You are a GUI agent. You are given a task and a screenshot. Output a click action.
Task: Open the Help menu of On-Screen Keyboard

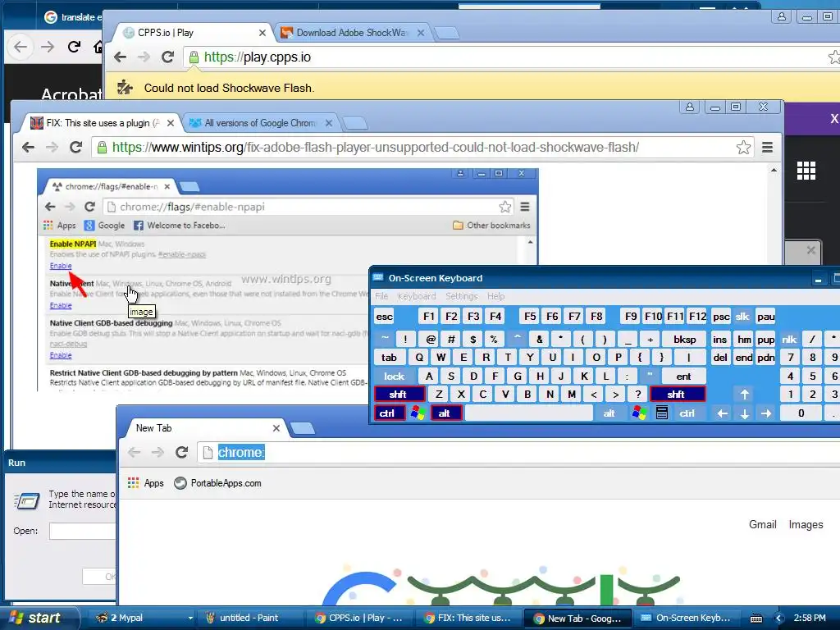point(495,296)
